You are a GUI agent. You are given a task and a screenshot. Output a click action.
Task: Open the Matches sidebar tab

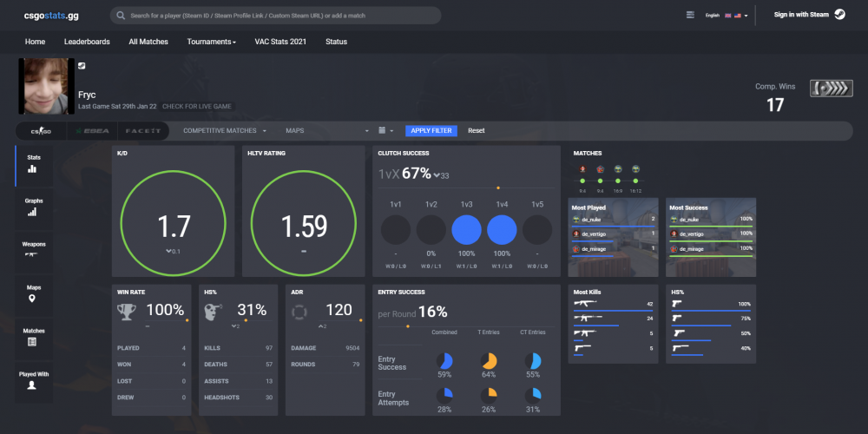[35, 337]
